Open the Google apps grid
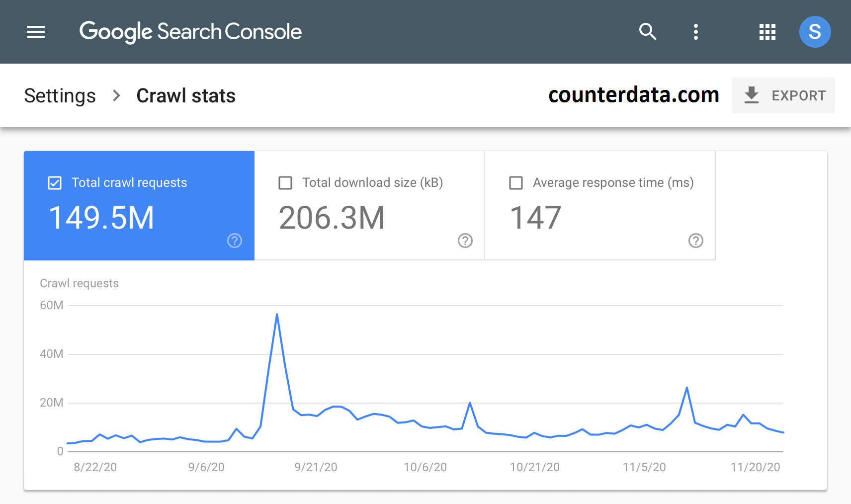The height and width of the screenshot is (504, 851). pyautogui.click(x=767, y=32)
